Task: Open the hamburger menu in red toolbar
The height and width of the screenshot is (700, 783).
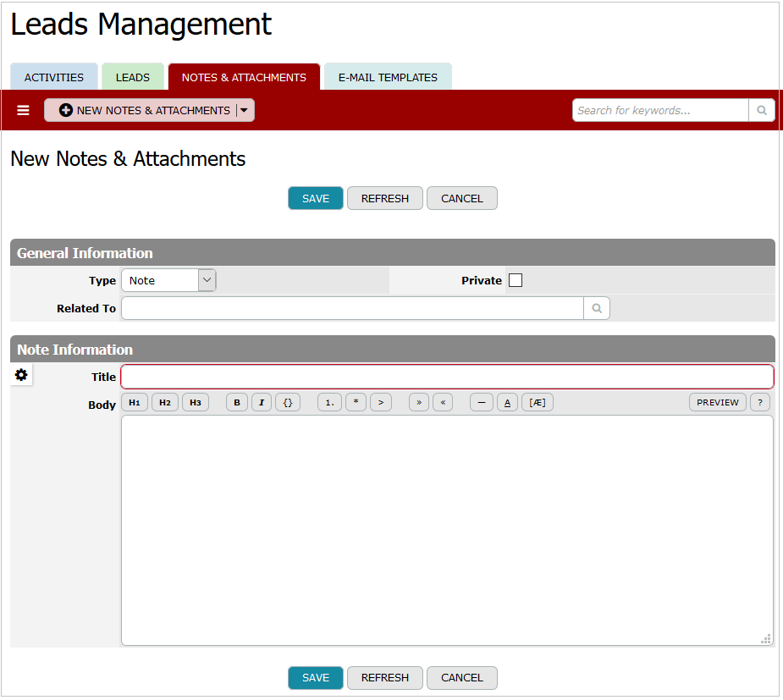Action: coord(24,111)
